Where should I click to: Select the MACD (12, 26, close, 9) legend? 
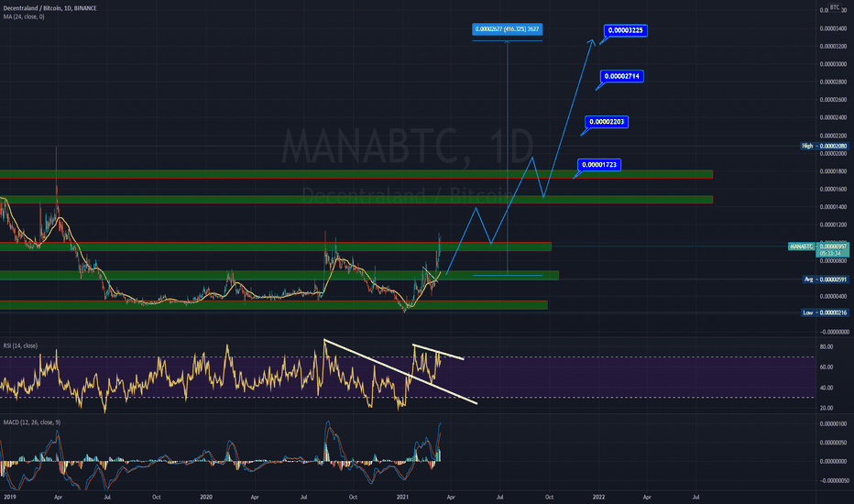32,422
